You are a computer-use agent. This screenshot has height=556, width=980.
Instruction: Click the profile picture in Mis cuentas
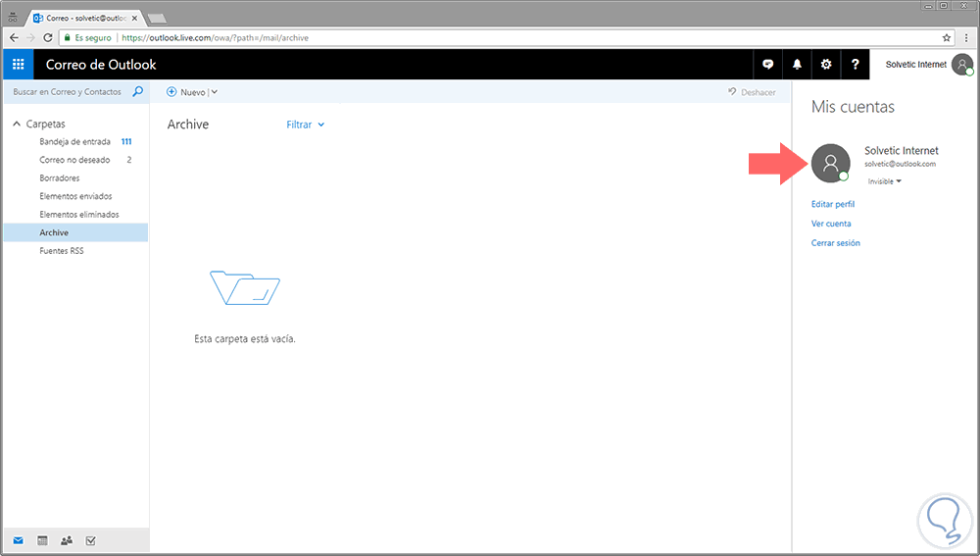831,163
